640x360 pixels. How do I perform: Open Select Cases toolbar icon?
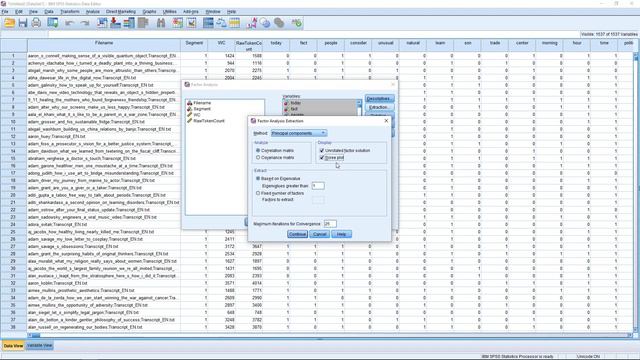(235, 23)
